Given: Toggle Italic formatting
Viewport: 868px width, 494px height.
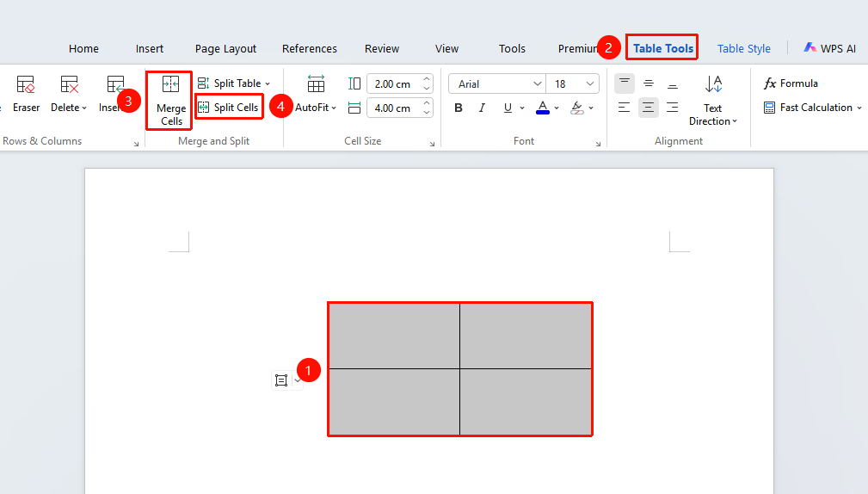Looking at the screenshot, I should pos(482,108).
